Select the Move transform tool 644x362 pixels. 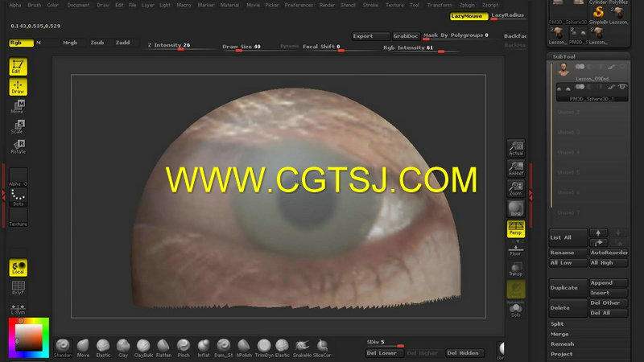click(x=18, y=107)
